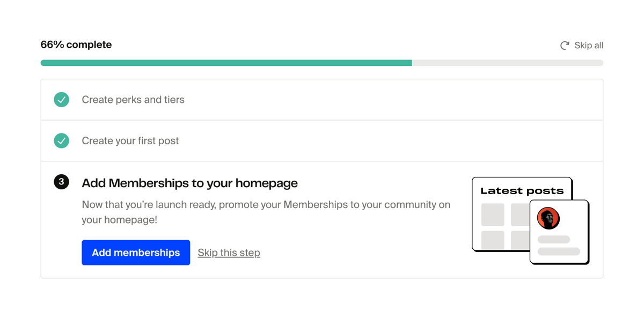The image size is (644, 319).
Task: Expand 'Add Memberships to your homepage' heading
Action: tap(189, 183)
